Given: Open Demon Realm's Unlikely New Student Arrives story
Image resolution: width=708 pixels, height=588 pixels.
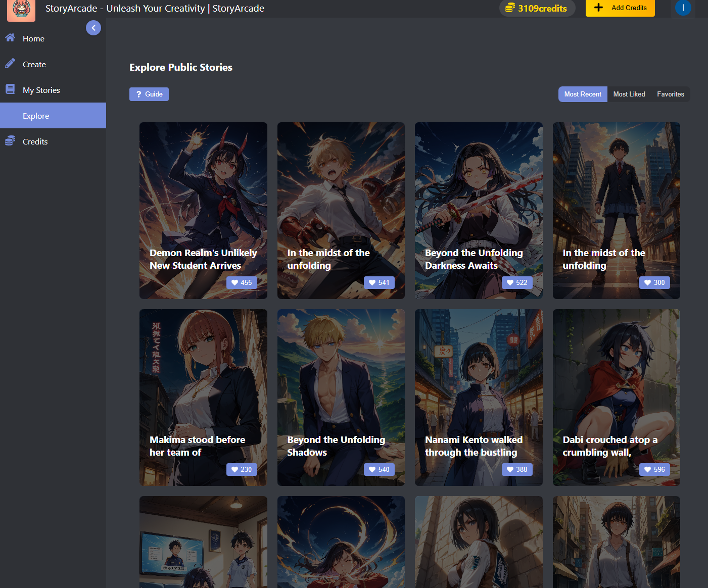Looking at the screenshot, I should tap(203, 210).
